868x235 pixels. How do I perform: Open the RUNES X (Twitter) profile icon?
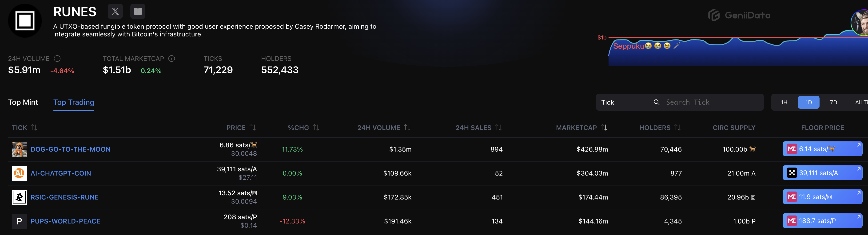115,12
